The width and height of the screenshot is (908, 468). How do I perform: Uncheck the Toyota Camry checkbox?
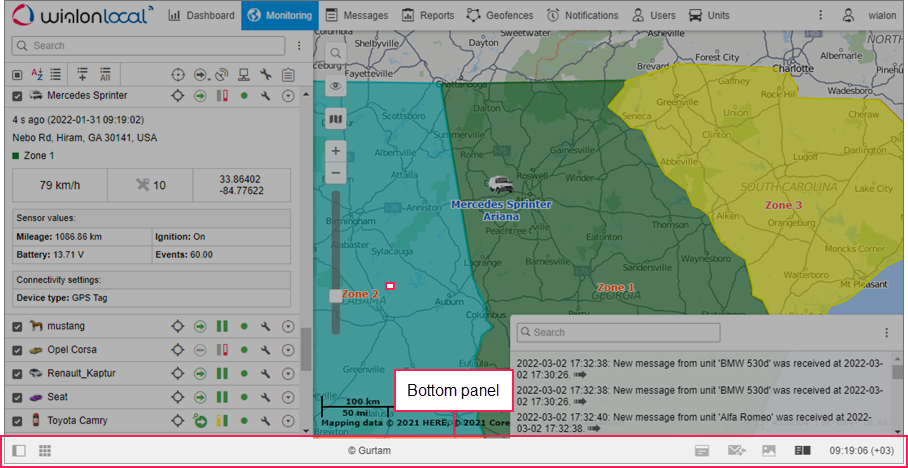[17, 421]
